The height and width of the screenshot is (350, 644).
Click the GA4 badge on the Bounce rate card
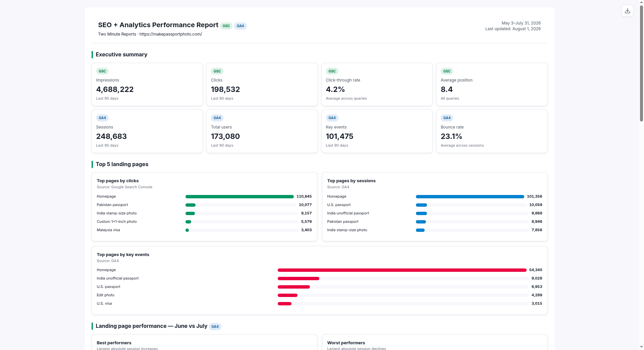447,118
